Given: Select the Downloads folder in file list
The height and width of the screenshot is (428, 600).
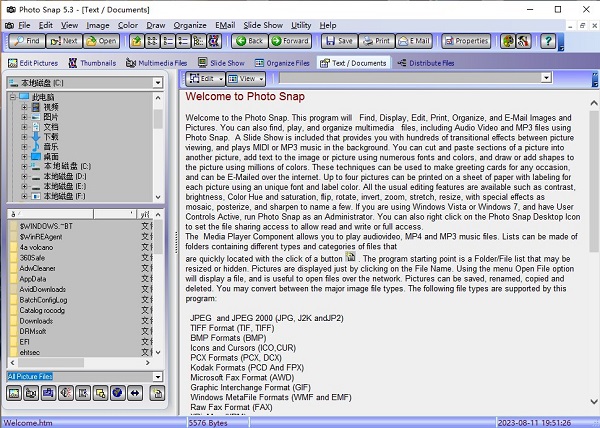Looking at the screenshot, I should click(36, 321).
